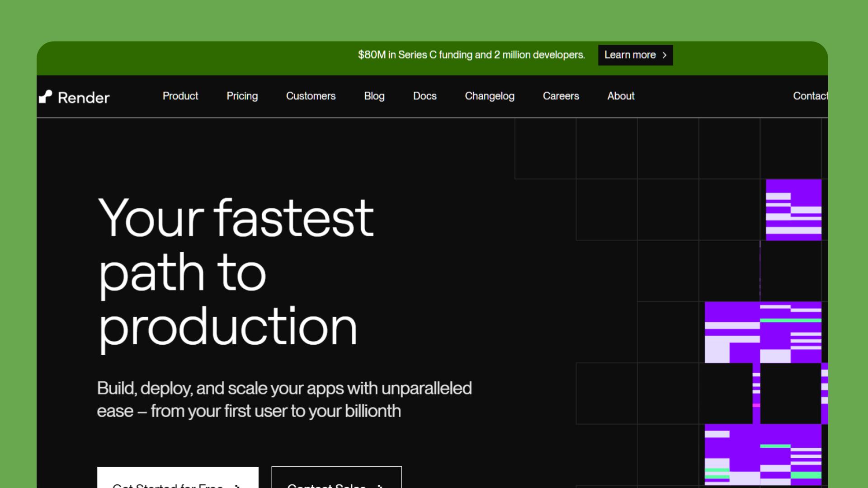Click the Render logo icon
The height and width of the screenshot is (488, 868).
(x=45, y=97)
